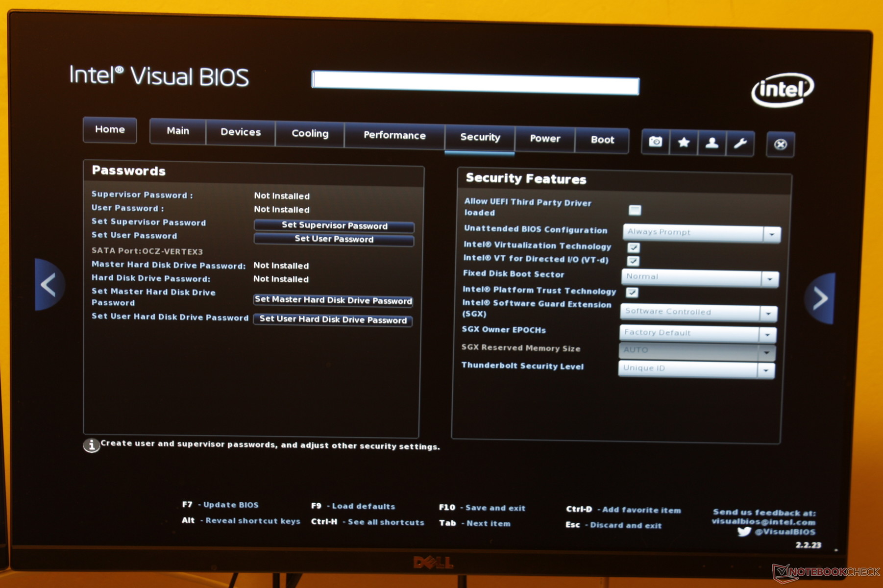The height and width of the screenshot is (588, 883).
Task: Click the SATA Port:OCZ-VERTEX3 label
Action: click(x=147, y=251)
